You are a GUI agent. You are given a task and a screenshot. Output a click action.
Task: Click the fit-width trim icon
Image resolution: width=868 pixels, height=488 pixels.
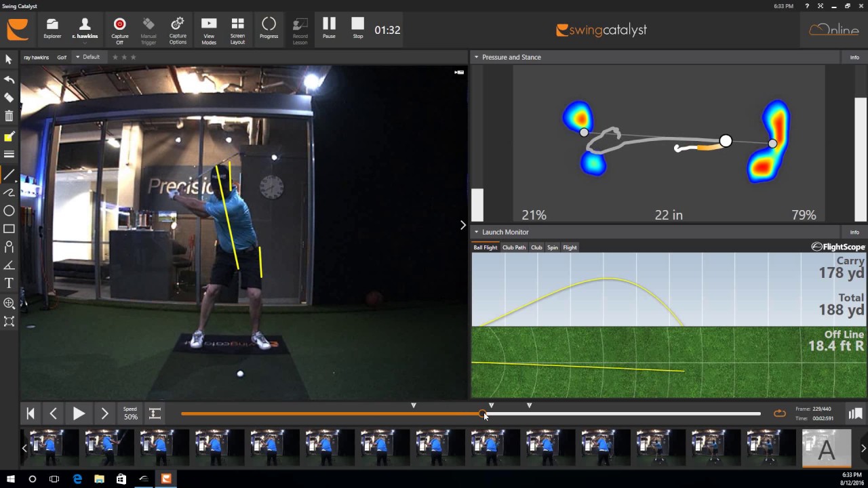point(155,413)
